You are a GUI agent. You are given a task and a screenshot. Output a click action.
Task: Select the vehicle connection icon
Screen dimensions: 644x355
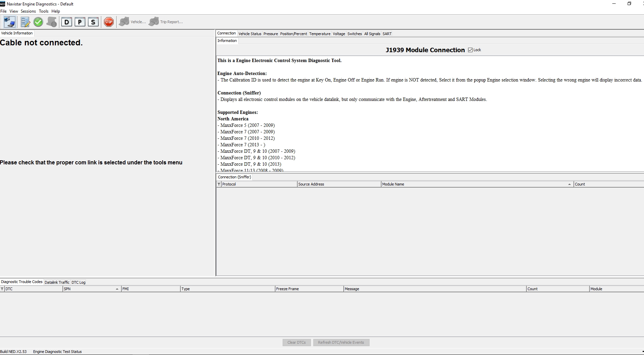9,21
